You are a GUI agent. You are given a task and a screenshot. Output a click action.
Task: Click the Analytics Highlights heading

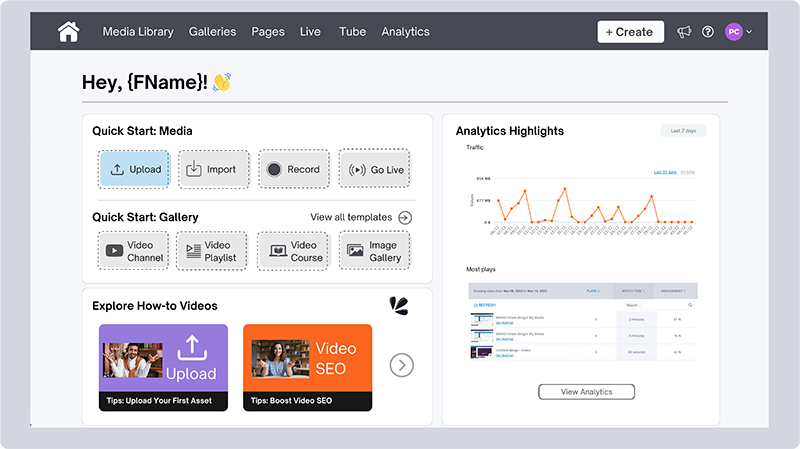coord(510,131)
